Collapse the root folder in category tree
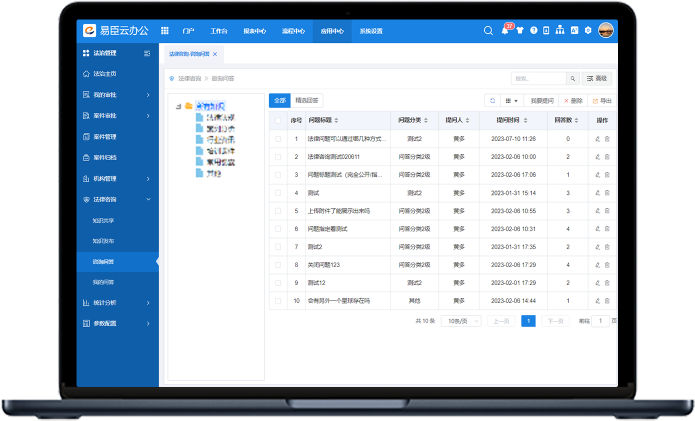 point(178,105)
